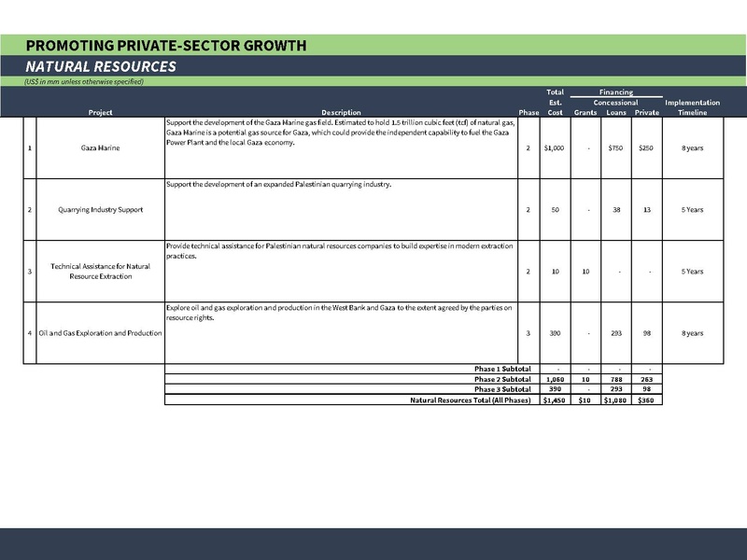Select the 'Natural Resources' section heading
Image resolution: width=747 pixels, height=560 pixels.
pyautogui.click(x=101, y=67)
